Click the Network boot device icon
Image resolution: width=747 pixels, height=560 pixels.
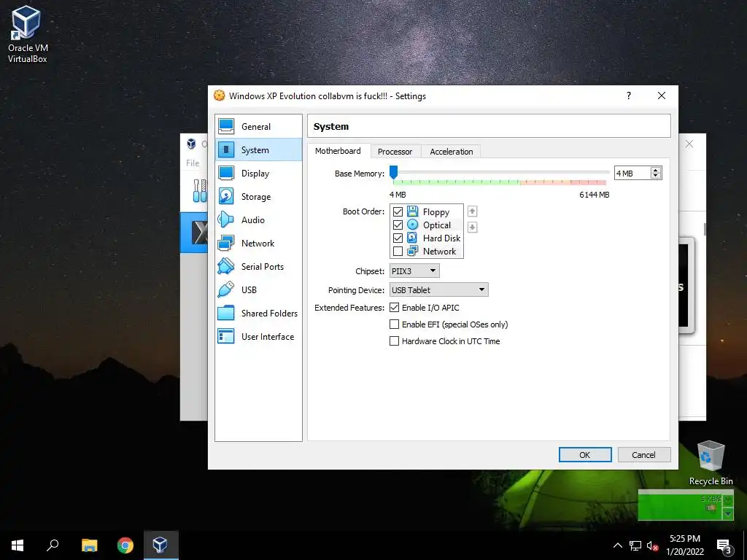[x=413, y=251]
